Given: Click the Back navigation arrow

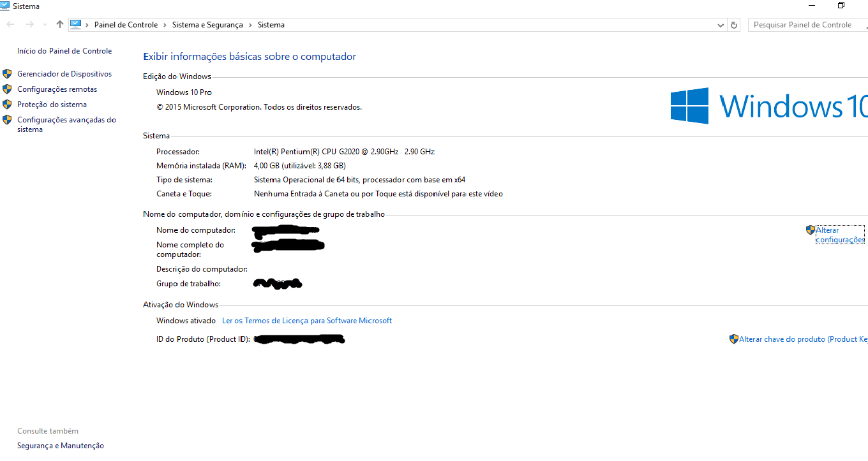Looking at the screenshot, I should (x=10, y=24).
